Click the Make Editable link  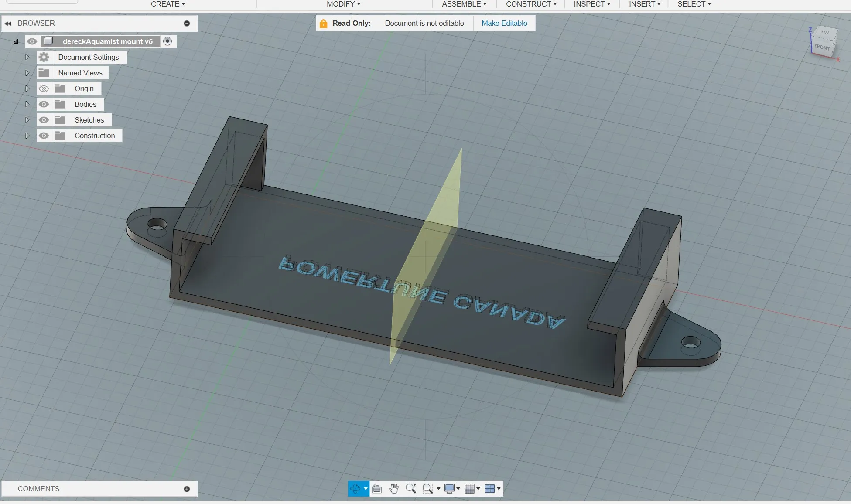[504, 23]
